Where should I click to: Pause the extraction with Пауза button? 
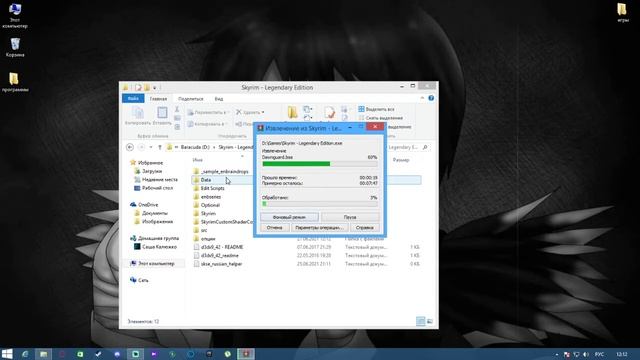click(350, 217)
